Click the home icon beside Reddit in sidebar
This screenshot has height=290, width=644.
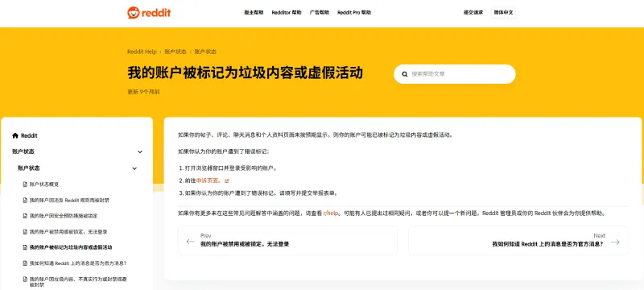click(15, 135)
